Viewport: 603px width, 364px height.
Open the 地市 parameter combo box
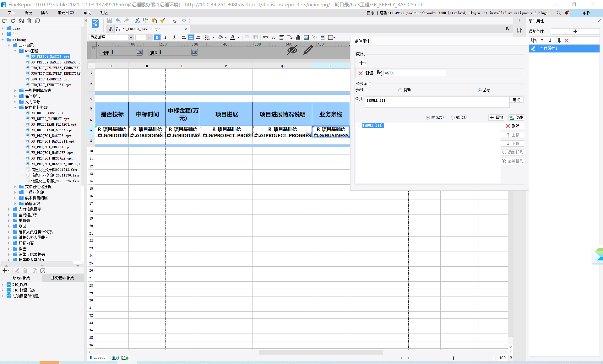pyautogui.click(x=139, y=52)
